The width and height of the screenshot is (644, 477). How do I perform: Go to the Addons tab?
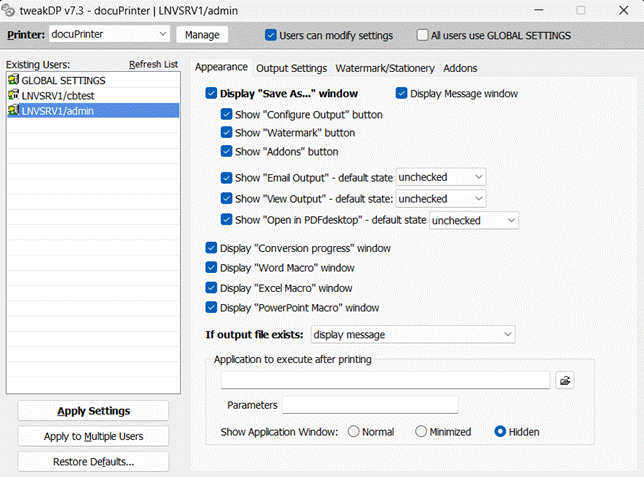[460, 68]
